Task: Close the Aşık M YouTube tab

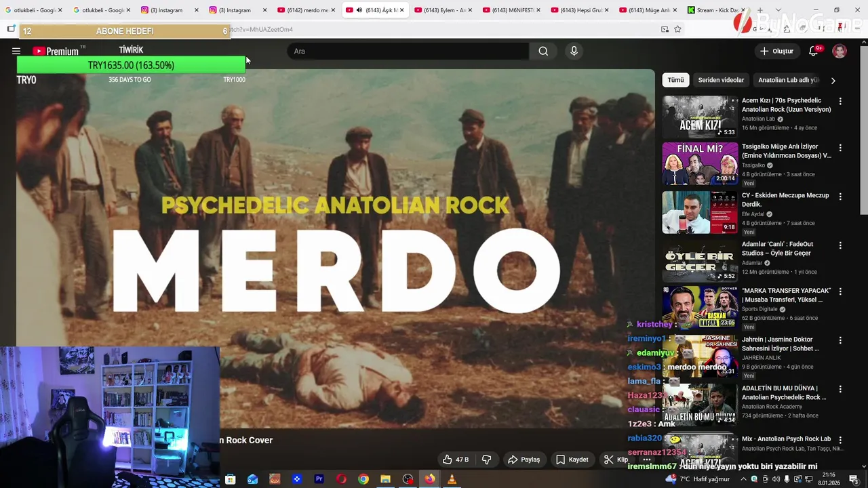Action: pyautogui.click(x=401, y=10)
